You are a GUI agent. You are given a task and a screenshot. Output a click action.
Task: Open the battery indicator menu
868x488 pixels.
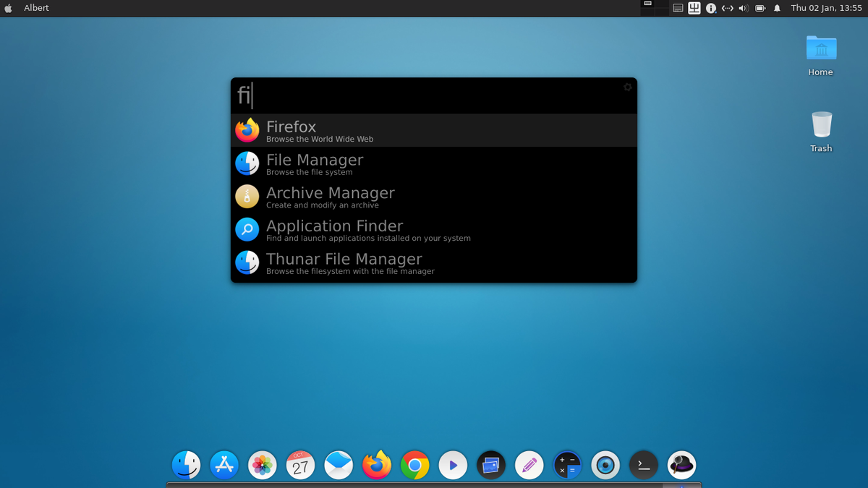pos(760,8)
